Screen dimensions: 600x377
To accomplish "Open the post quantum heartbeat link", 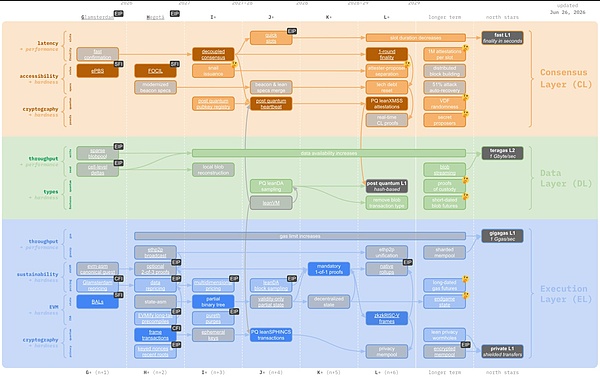I will (271, 104).
